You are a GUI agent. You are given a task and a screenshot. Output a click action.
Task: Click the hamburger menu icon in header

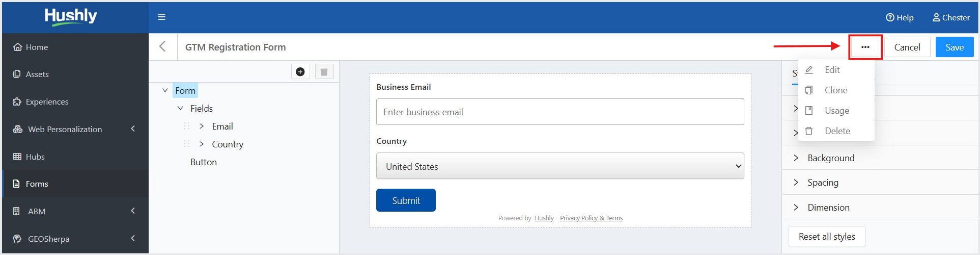point(161,17)
